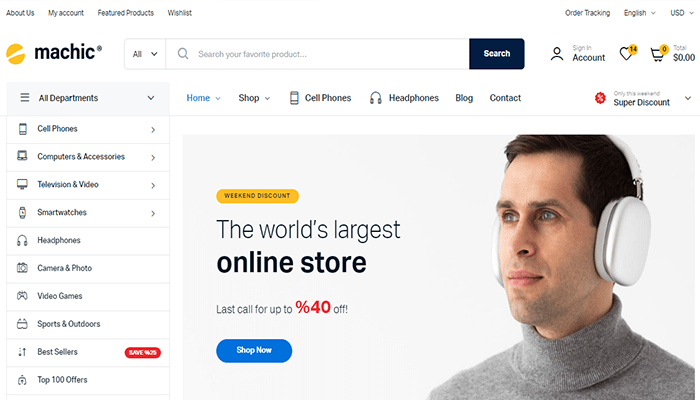700x400 pixels.
Task: Open the All category dropdown in search
Action: [145, 54]
